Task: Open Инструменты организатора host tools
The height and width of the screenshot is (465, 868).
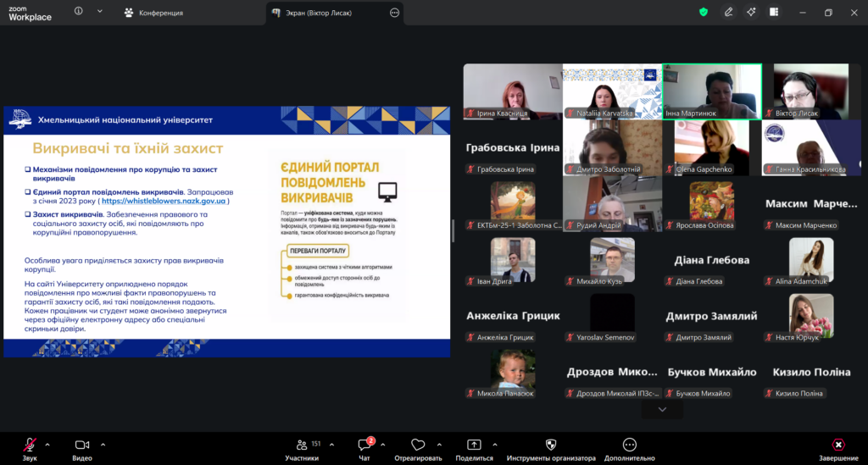Action: (550, 446)
